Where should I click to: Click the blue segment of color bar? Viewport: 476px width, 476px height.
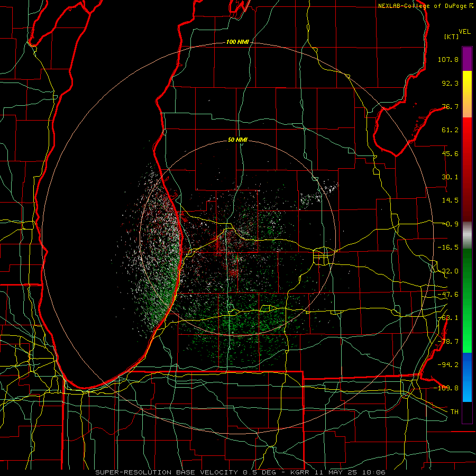coord(467,377)
